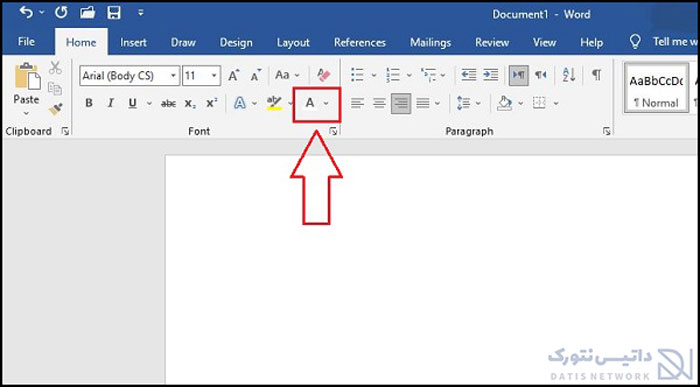The width and height of the screenshot is (700, 387).
Task: Toggle Underline formatting
Action: (132, 104)
